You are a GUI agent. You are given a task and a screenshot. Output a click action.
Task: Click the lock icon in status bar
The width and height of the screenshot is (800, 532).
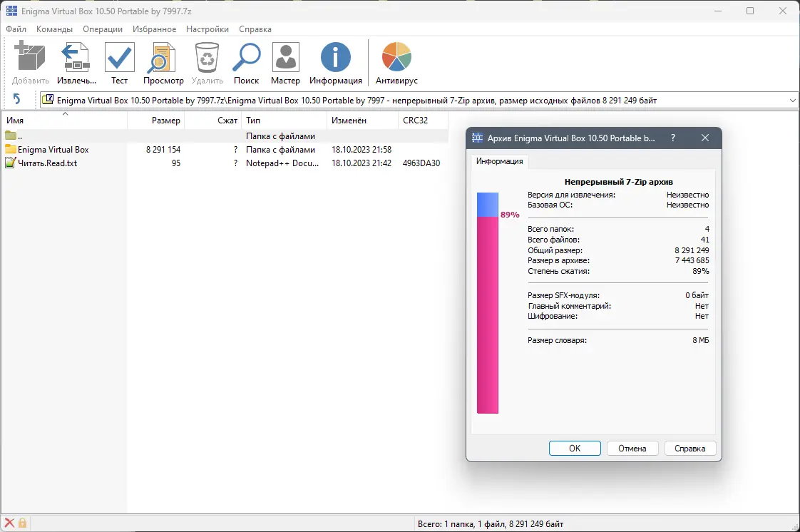click(x=22, y=523)
